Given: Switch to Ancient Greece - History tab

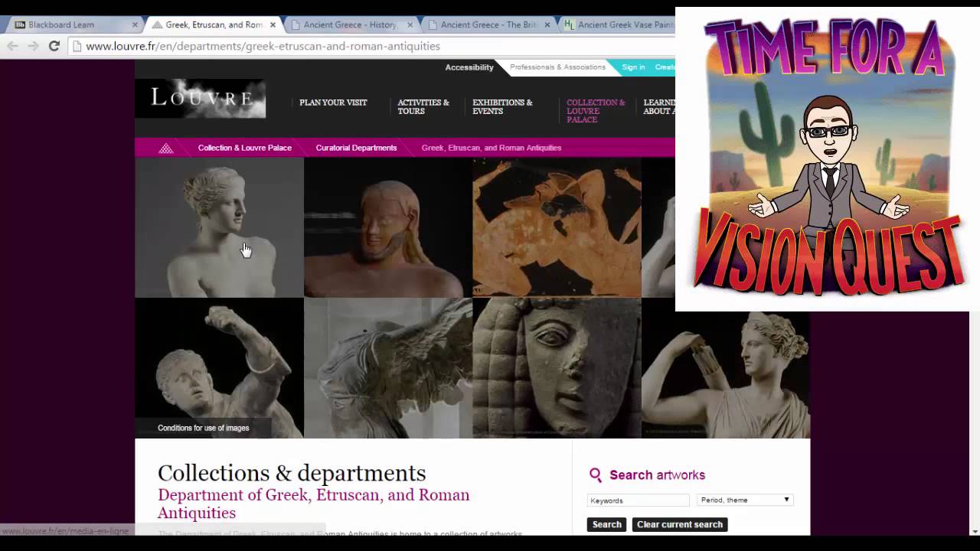Looking at the screenshot, I should [x=350, y=24].
